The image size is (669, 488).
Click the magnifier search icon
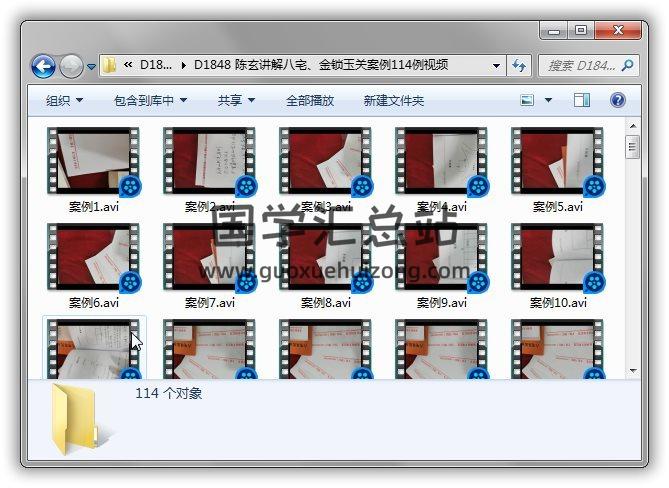[627, 65]
